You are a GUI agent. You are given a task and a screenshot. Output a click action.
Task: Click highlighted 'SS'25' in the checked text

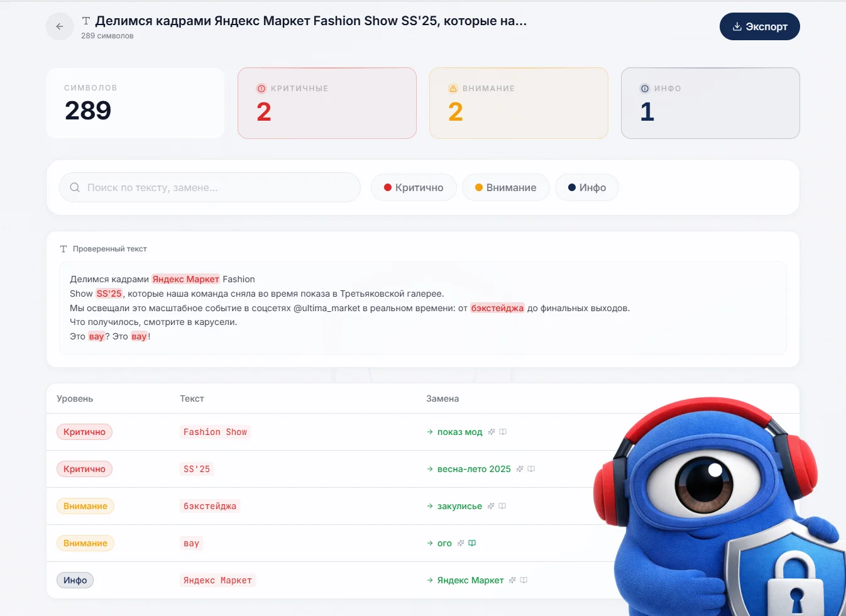click(x=109, y=294)
